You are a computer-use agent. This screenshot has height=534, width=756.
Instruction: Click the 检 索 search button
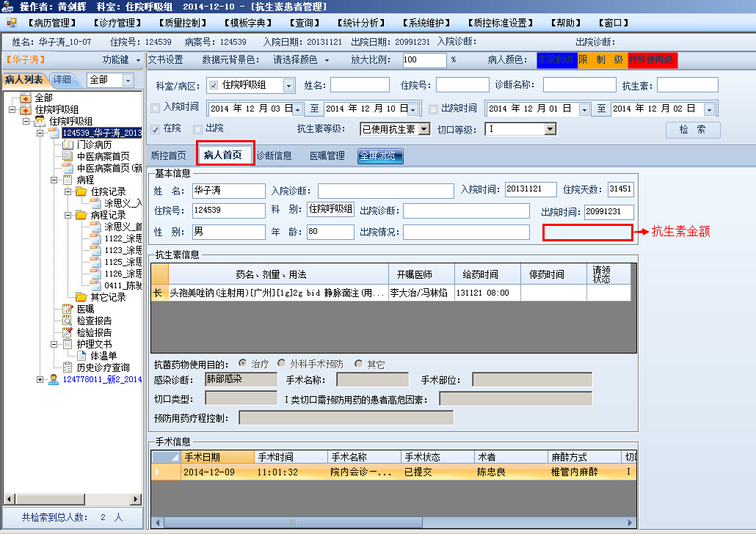click(692, 130)
